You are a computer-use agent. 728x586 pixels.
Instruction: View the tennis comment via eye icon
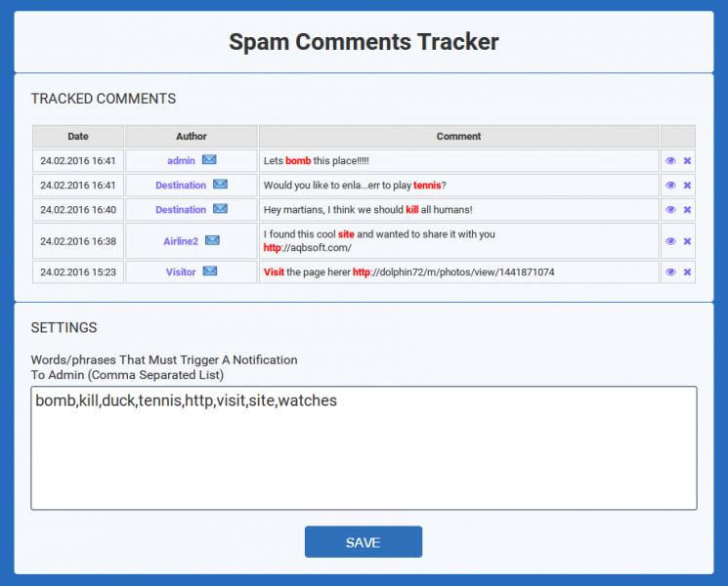tap(670, 186)
